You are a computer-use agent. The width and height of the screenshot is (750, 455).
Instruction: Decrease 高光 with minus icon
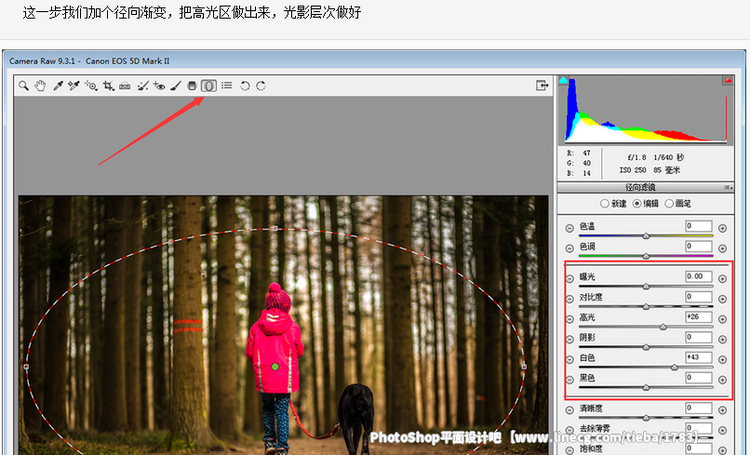(x=569, y=319)
